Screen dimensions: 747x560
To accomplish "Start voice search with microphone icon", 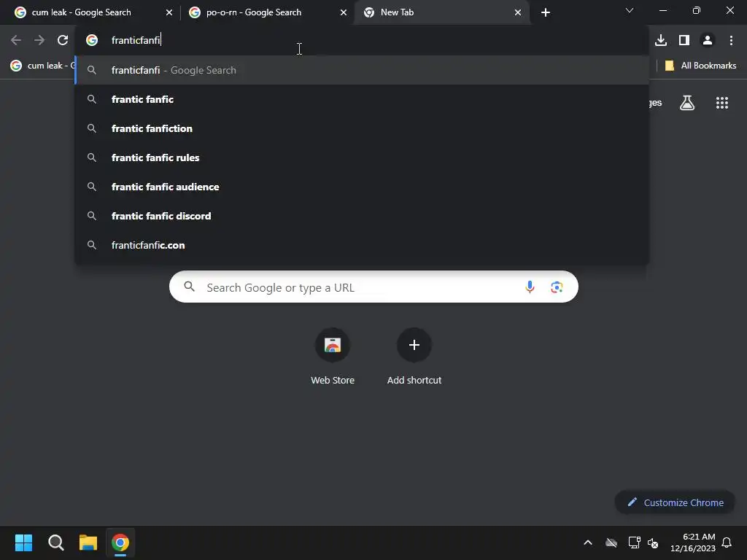I will 530,287.
